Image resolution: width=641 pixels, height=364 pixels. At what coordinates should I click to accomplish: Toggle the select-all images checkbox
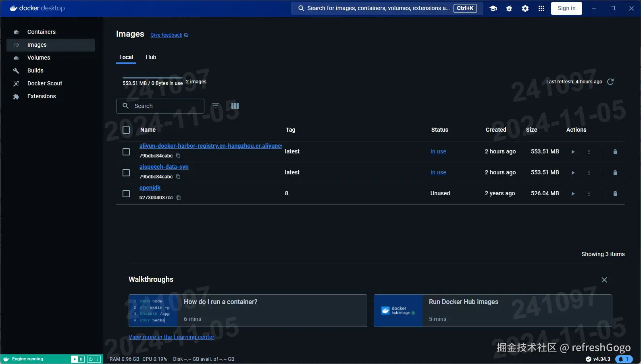(126, 130)
